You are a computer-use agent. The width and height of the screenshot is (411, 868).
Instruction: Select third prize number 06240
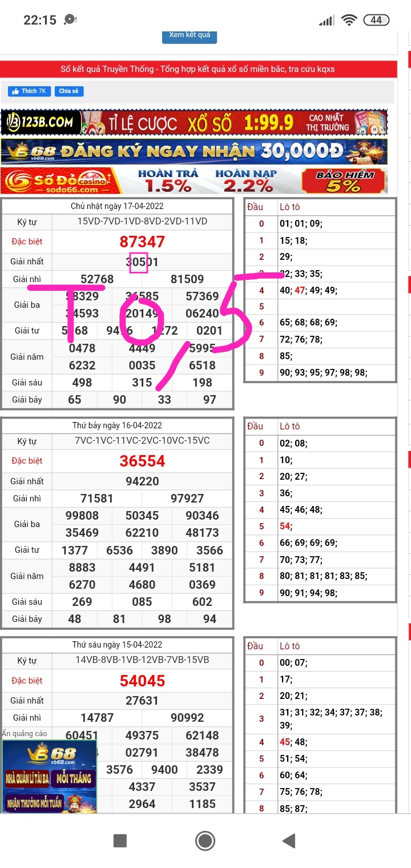pos(203,314)
